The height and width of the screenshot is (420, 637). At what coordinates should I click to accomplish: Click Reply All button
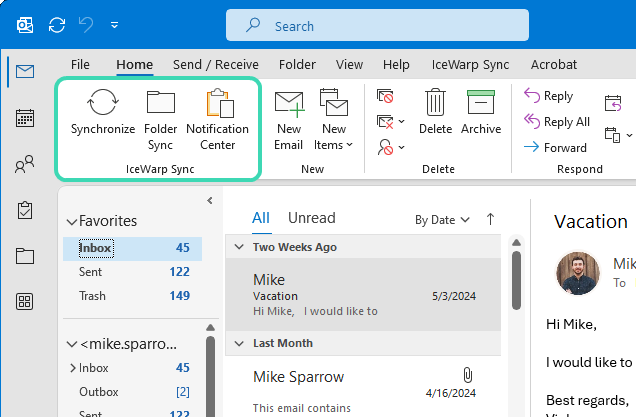click(557, 122)
